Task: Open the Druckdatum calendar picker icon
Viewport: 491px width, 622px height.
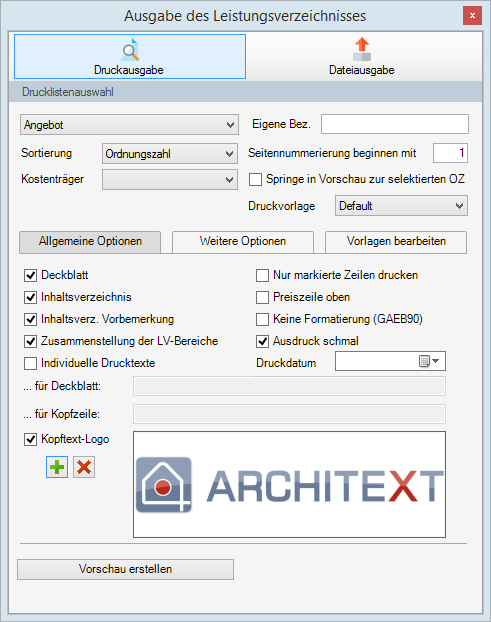Action: point(429,361)
